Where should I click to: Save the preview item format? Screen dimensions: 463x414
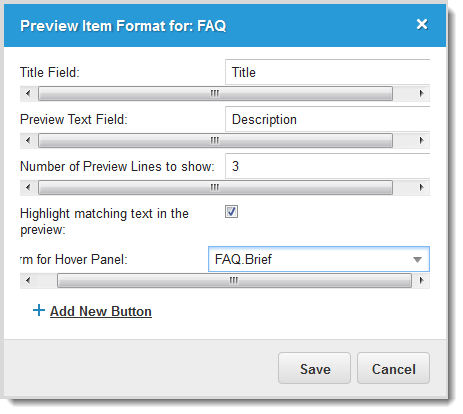[314, 368]
